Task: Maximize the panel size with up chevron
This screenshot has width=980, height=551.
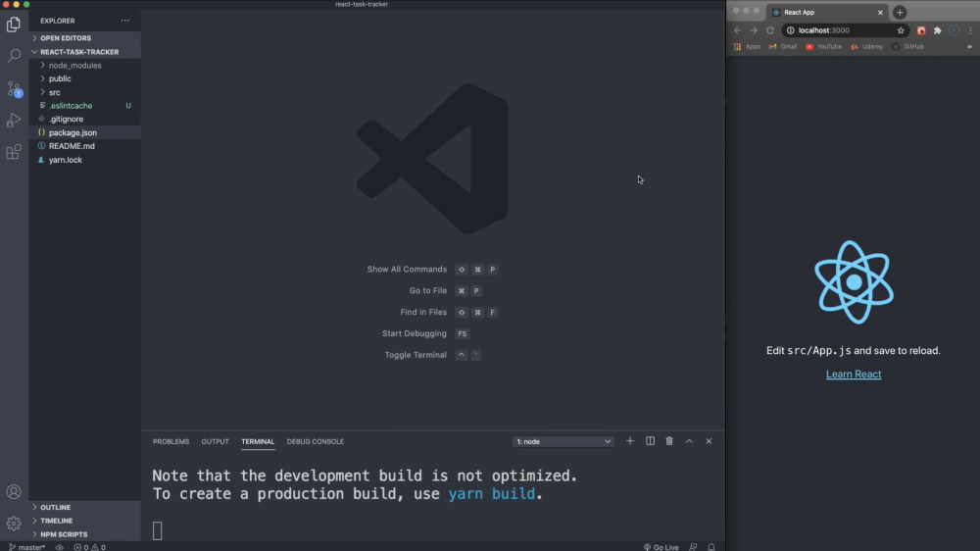Action: [x=689, y=441]
